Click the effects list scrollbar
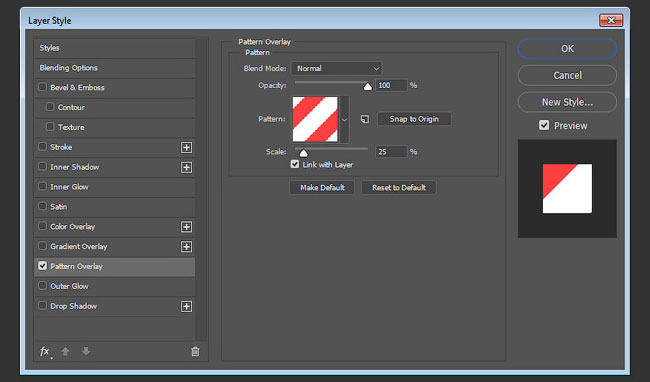This screenshot has width=650, height=382. [202, 190]
